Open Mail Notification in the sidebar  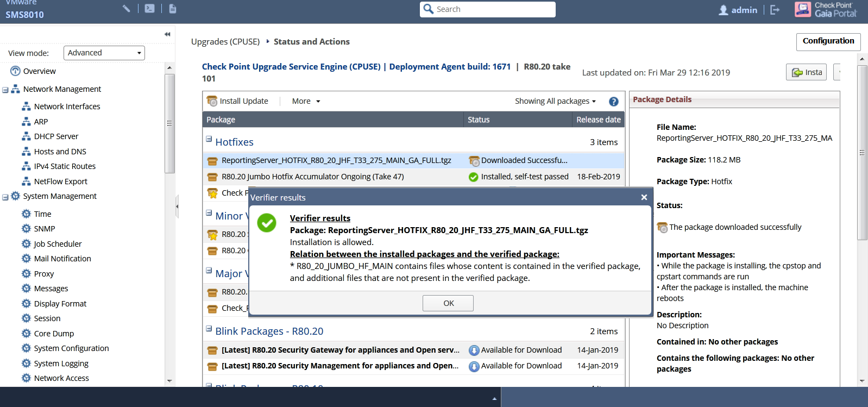pos(62,259)
